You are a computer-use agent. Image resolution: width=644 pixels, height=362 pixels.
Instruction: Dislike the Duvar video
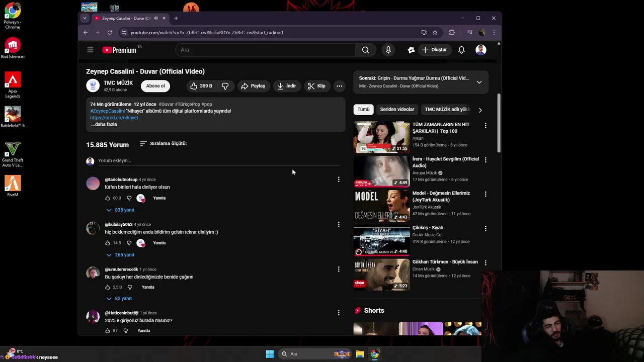coord(225,86)
